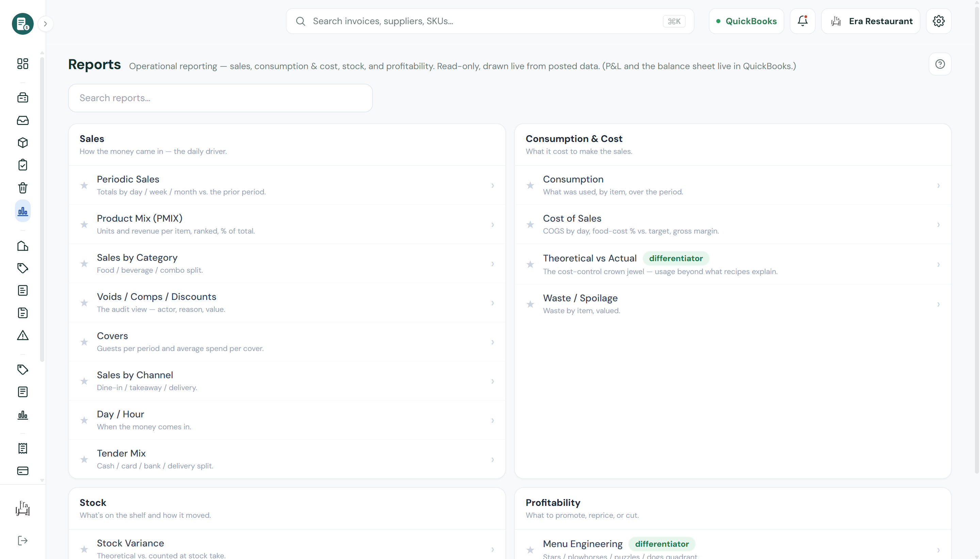The height and width of the screenshot is (559, 980).
Task: Open the settings gear icon
Action: pos(938,21)
